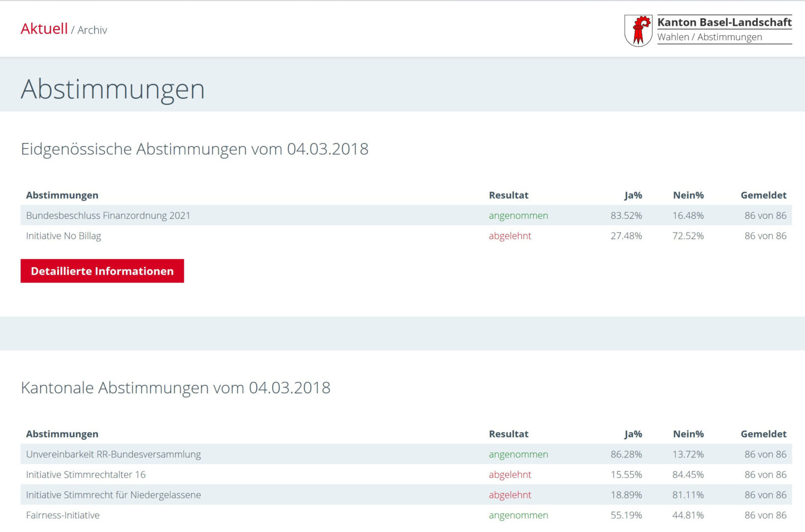Click Nein% header in federal table
The width and height of the screenshot is (805, 532).
point(688,195)
